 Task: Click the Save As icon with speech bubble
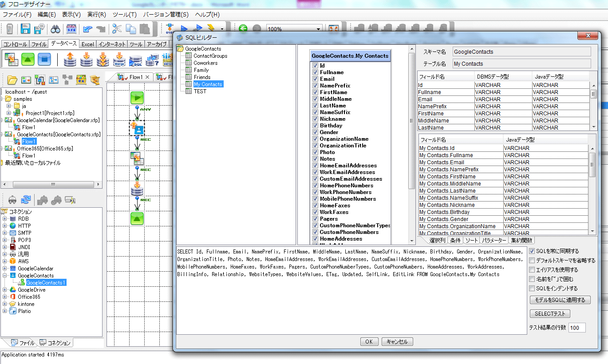(x=39, y=29)
